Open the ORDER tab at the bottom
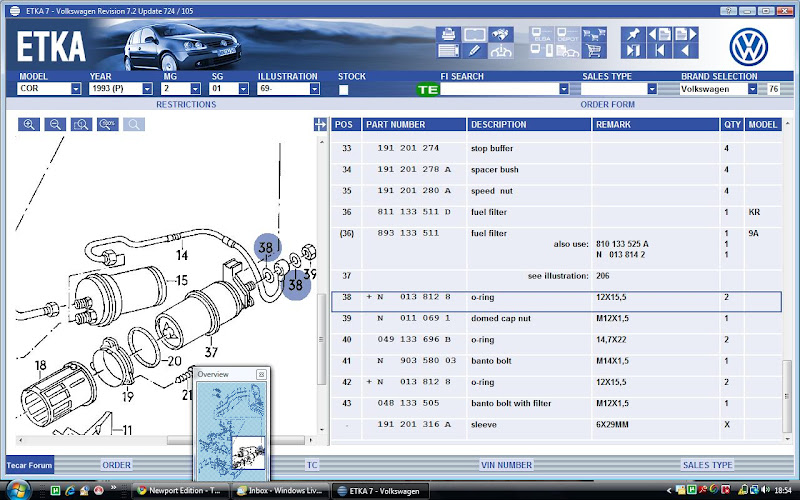Screen dimensions: 800x500 pyautogui.click(x=117, y=465)
